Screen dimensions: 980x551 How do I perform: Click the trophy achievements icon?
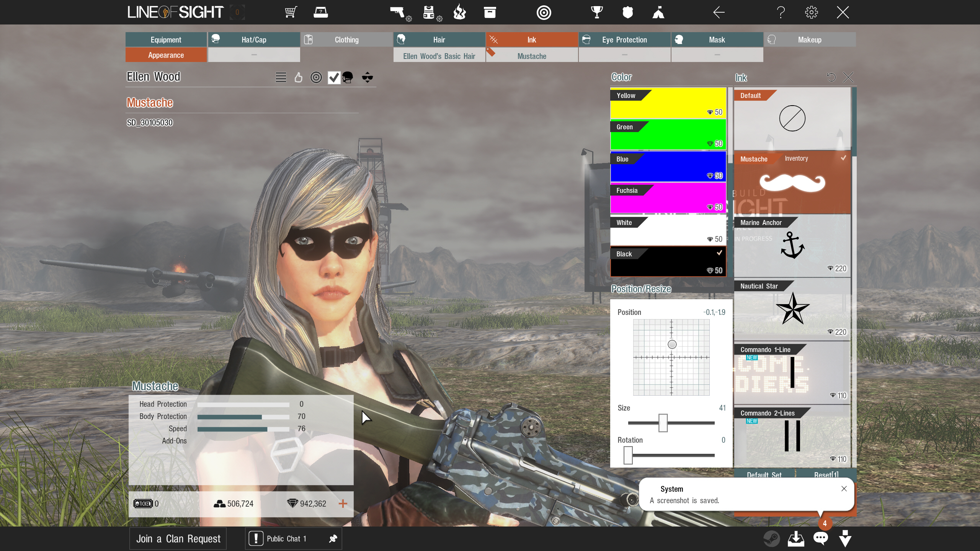(596, 13)
